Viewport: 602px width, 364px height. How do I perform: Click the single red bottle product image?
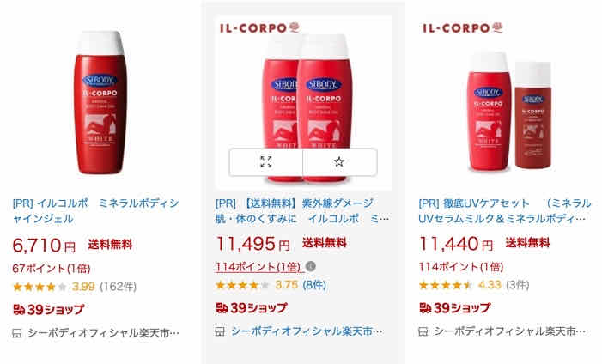click(100, 103)
